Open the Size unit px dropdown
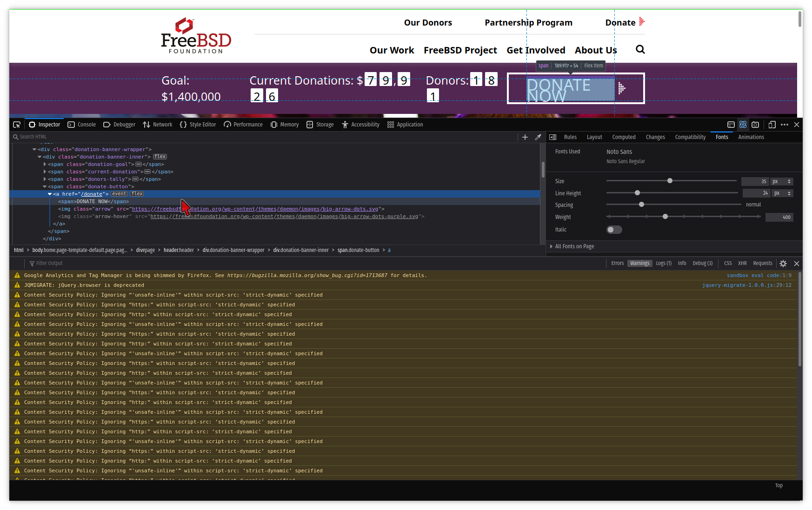The height and width of the screenshot is (510, 812). click(782, 181)
